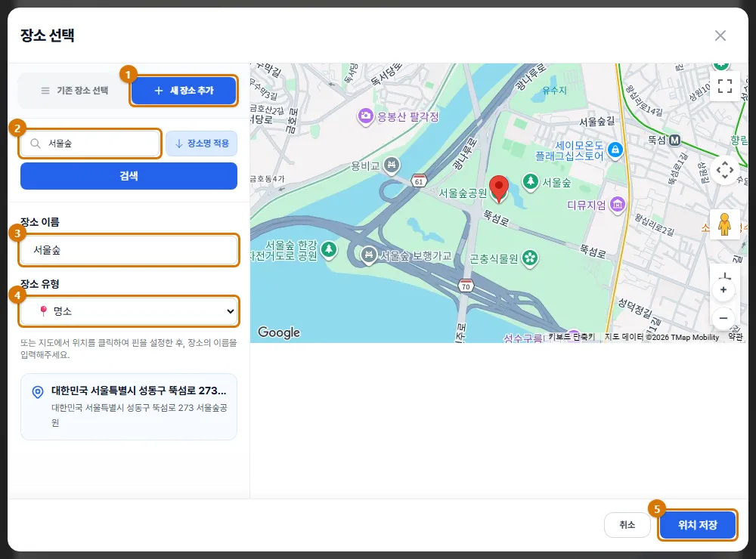756x559 pixels.
Task: Zoom in the map with plus button
Action: coord(723,289)
